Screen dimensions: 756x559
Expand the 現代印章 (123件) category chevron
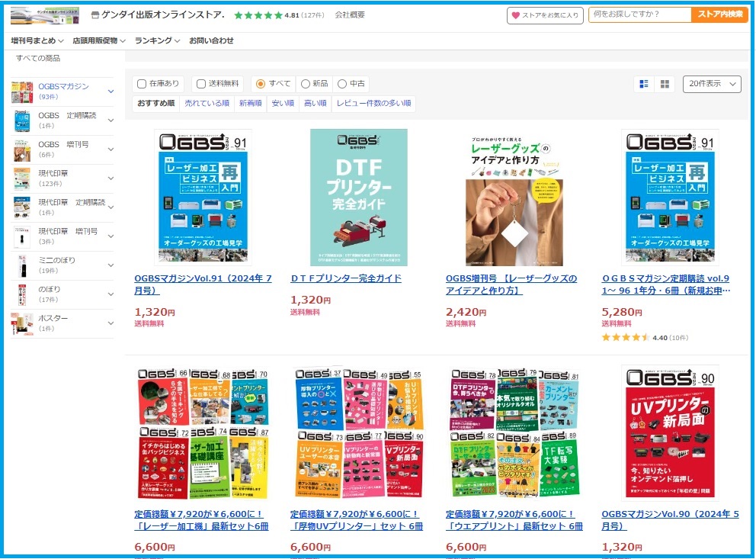click(111, 178)
